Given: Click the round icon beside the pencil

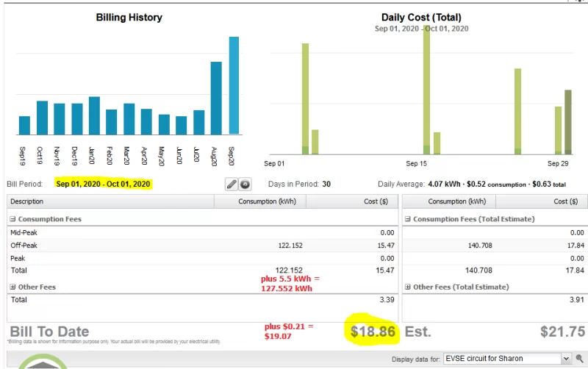Looking at the screenshot, I should click(x=245, y=184).
